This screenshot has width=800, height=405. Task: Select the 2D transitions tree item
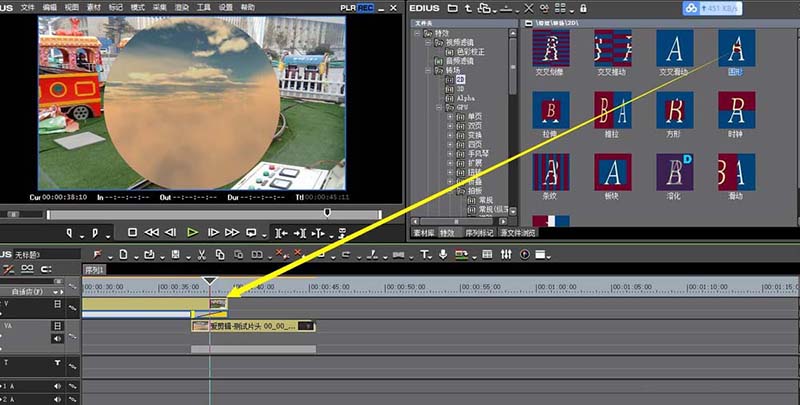click(461, 80)
